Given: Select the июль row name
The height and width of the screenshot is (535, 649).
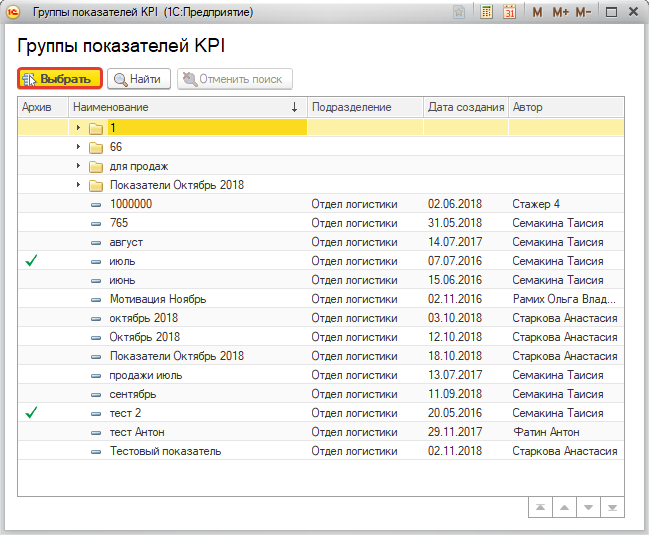Looking at the screenshot, I should click(x=122, y=261).
